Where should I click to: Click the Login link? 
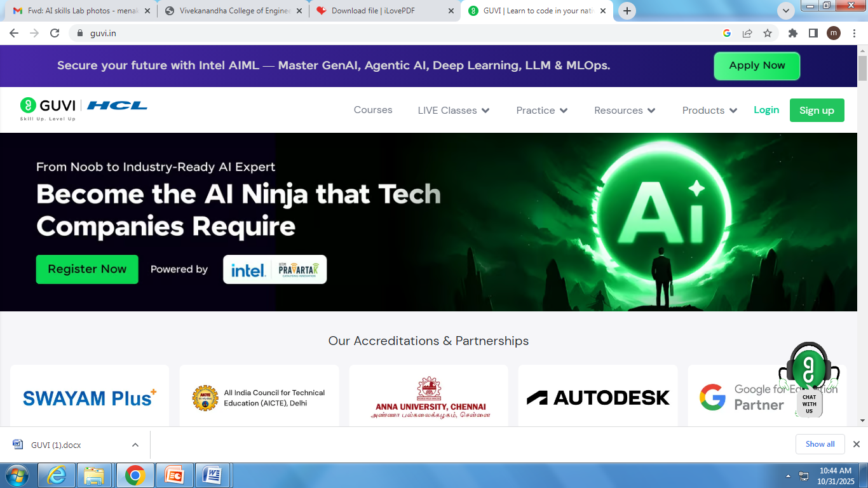[766, 110]
